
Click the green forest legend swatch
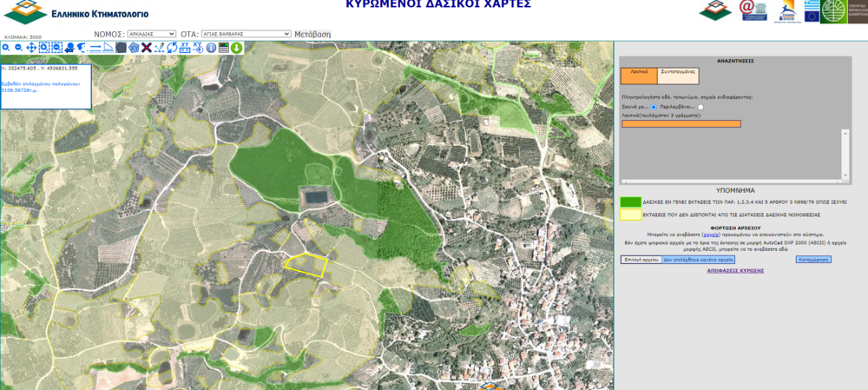pyautogui.click(x=631, y=202)
